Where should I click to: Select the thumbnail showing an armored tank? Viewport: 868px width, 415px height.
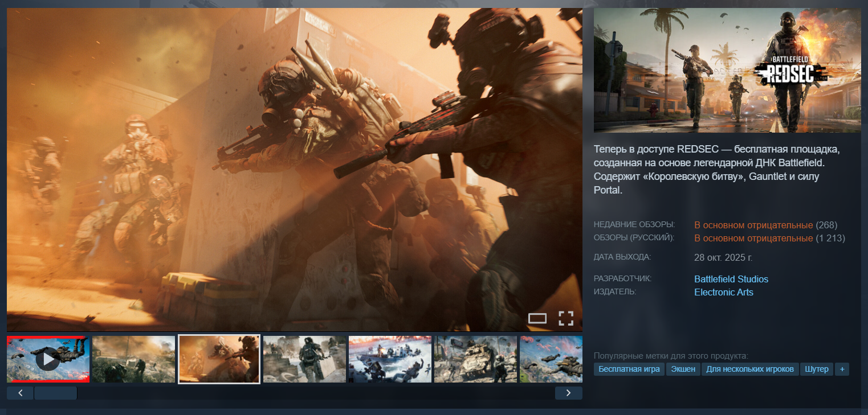[475, 359]
